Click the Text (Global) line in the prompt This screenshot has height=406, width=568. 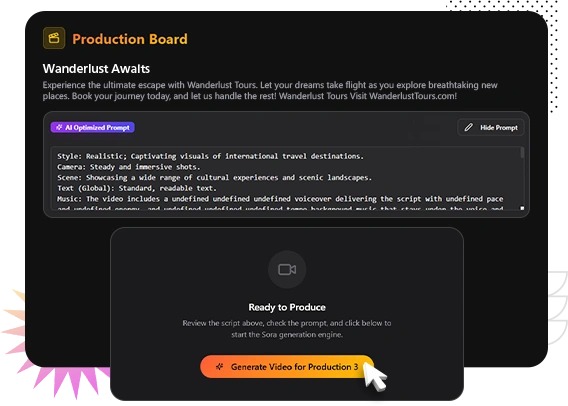[137, 188]
